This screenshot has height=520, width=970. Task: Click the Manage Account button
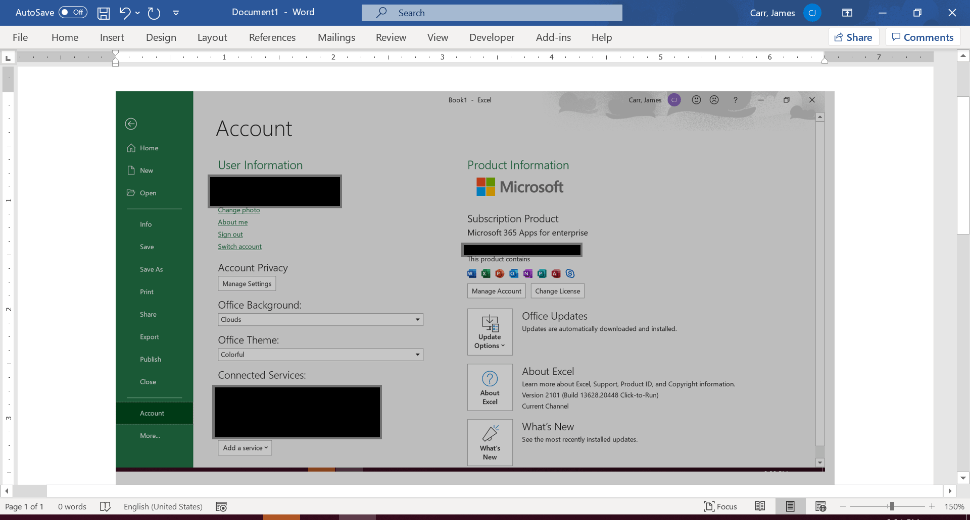[x=496, y=291]
